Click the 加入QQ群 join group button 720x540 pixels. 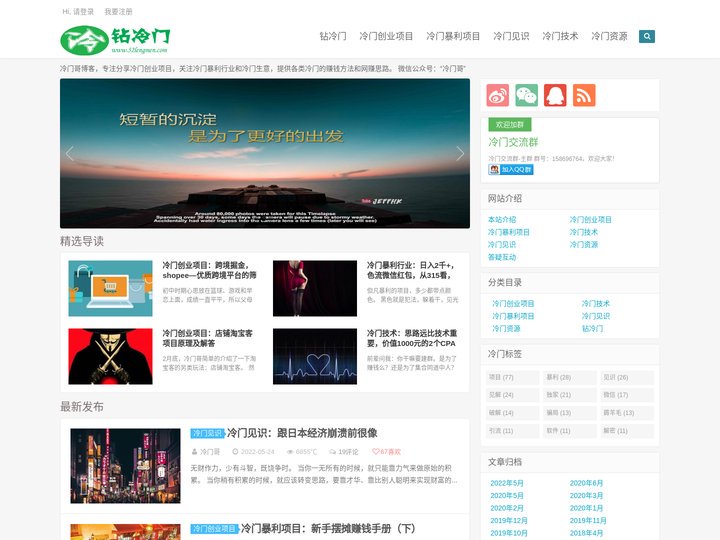(x=511, y=169)
